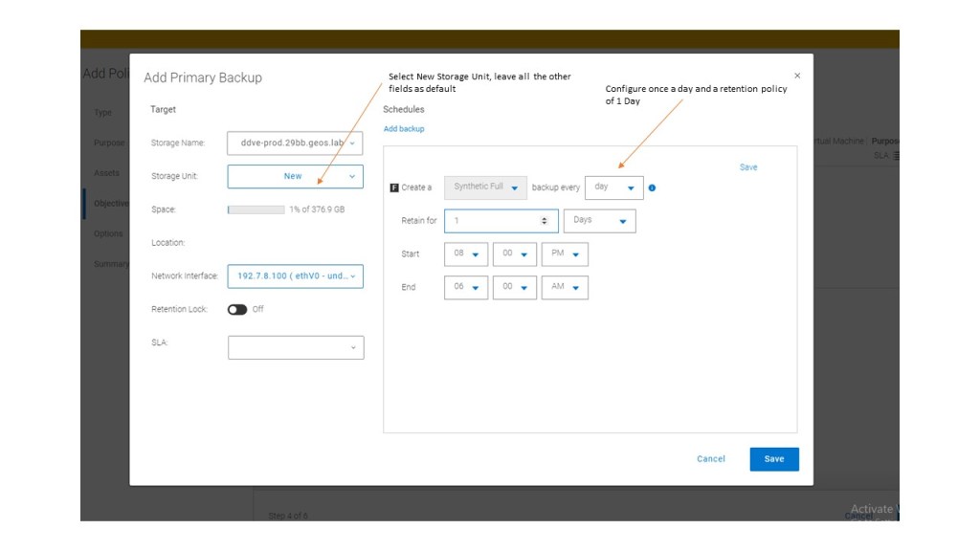The width and height of the screenshot is (980, 551).
Task: Click the blue Save button
Action: (774, 459)
